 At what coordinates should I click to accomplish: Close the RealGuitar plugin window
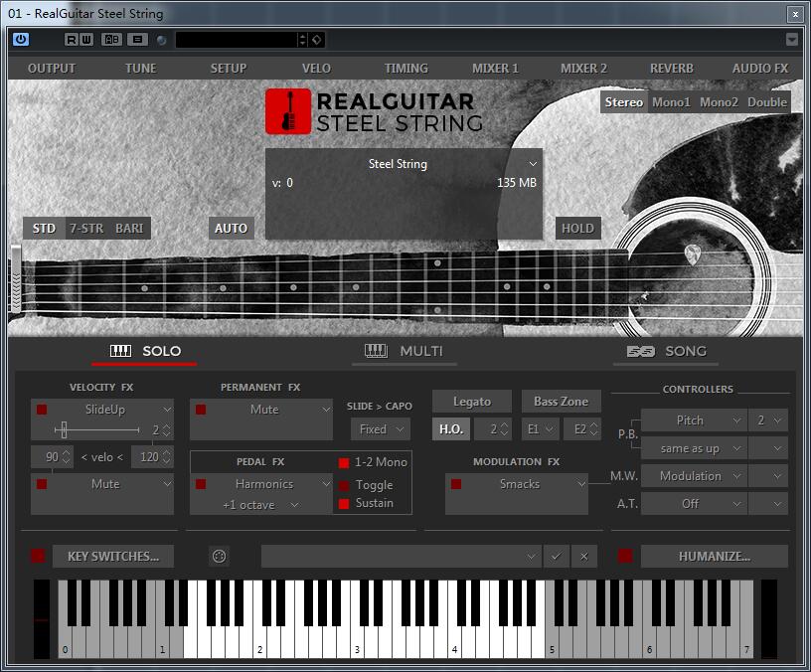(x=795, y=14)
